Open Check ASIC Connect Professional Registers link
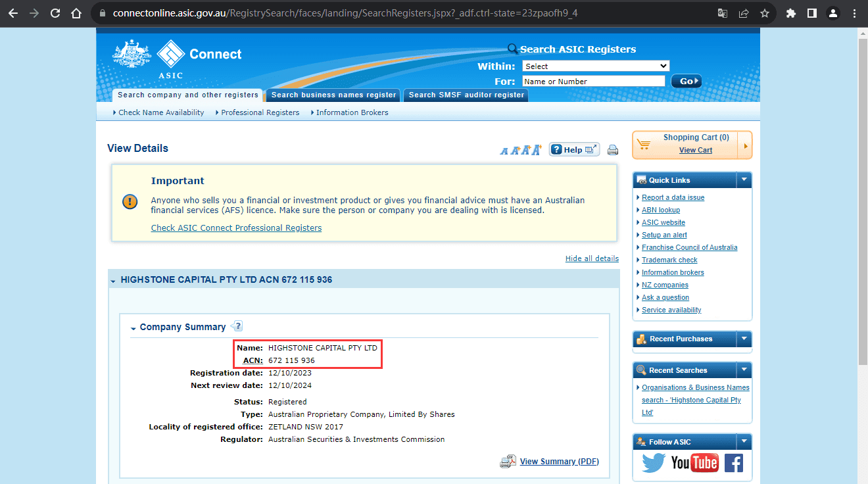The width and height of the screenshot is (868, 484). [236, 228]
